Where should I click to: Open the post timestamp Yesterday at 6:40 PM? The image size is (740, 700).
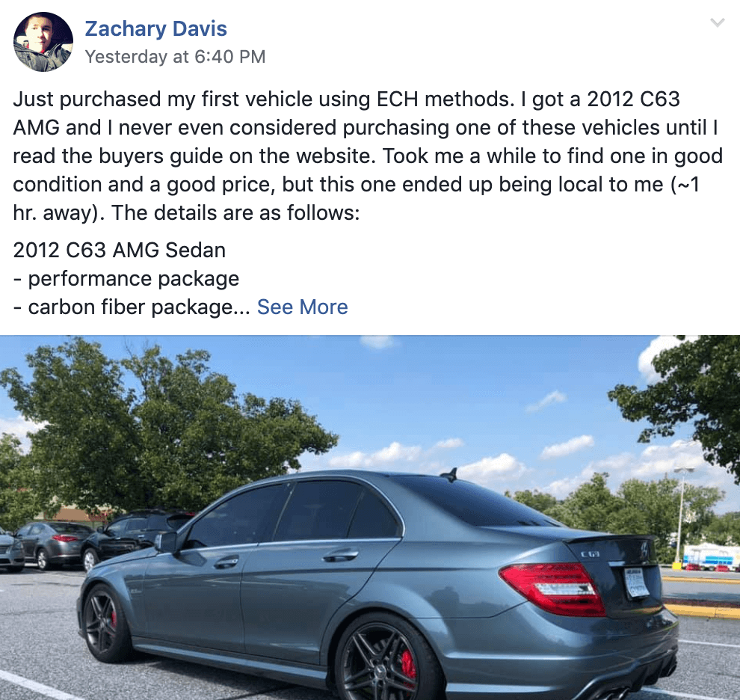click(175, 57)
